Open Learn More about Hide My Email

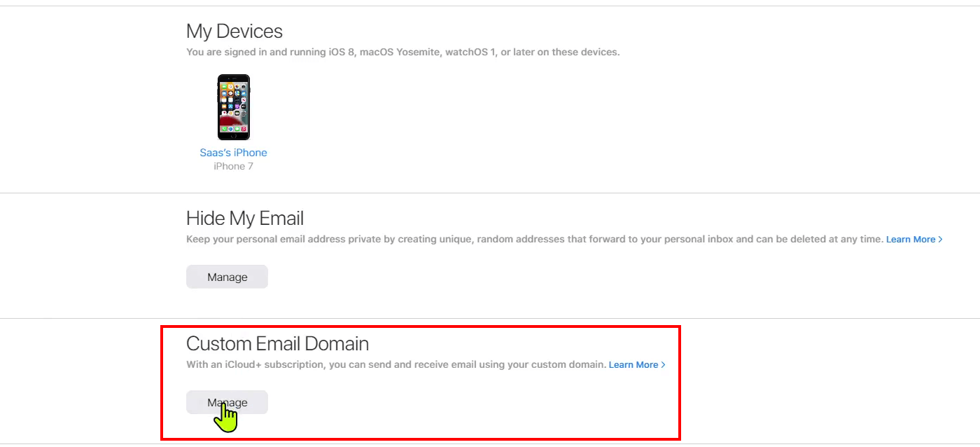[910, 239]
